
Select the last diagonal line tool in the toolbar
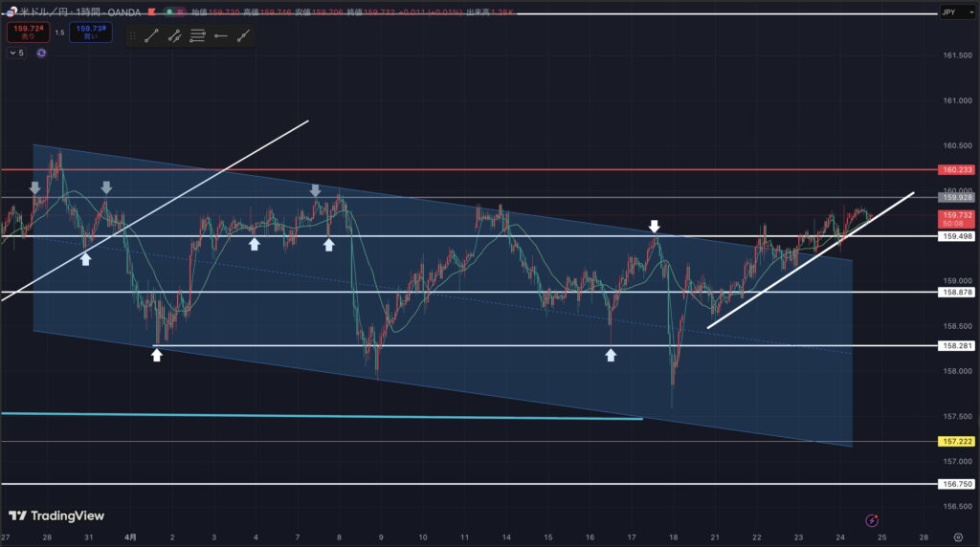click(244, 36)
